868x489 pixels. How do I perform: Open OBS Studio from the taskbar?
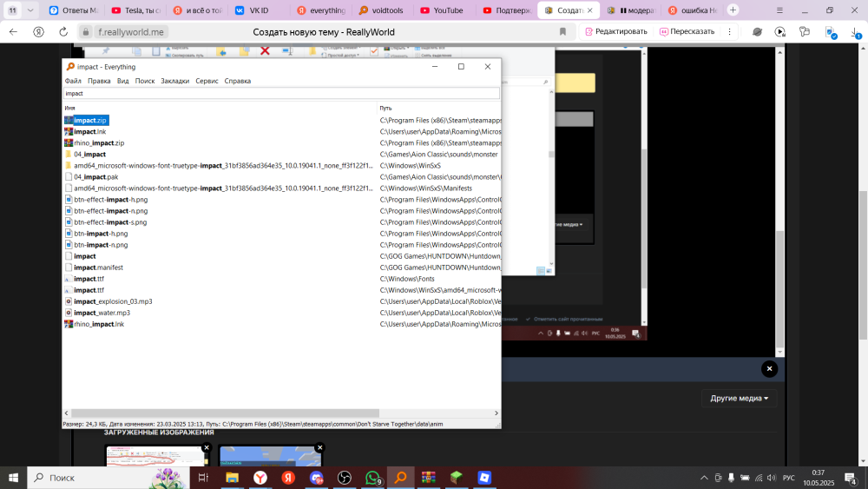(x=345, y=478)
